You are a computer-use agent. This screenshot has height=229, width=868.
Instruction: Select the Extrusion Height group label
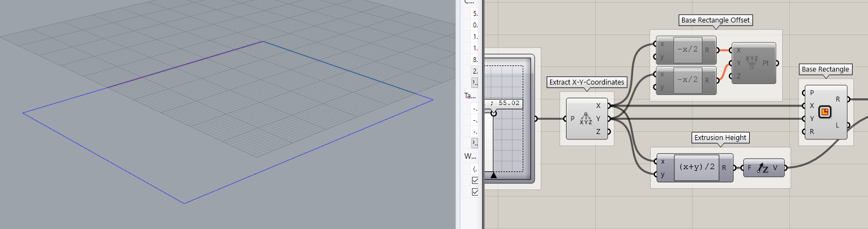(x=720, y=138)
